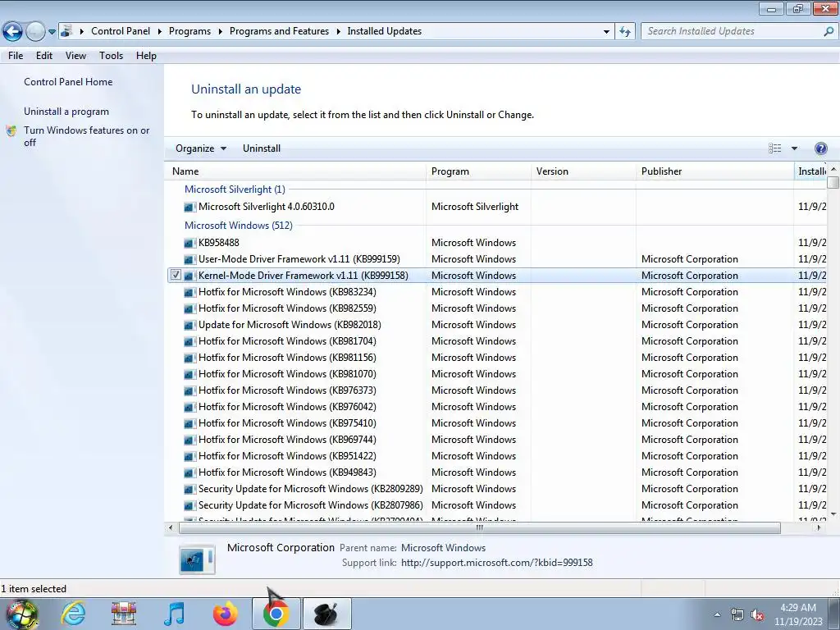Sort by the Name column header
This screenshot has width=840, height=630.
(x=296, y=171)
